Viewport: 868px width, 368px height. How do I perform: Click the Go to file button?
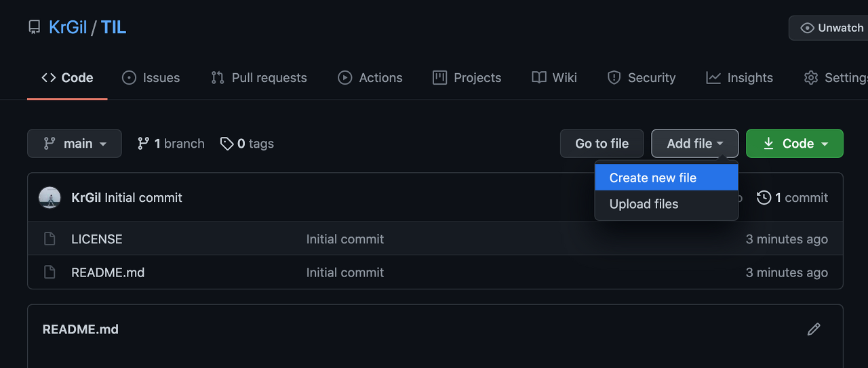click(x=602, y=144)
